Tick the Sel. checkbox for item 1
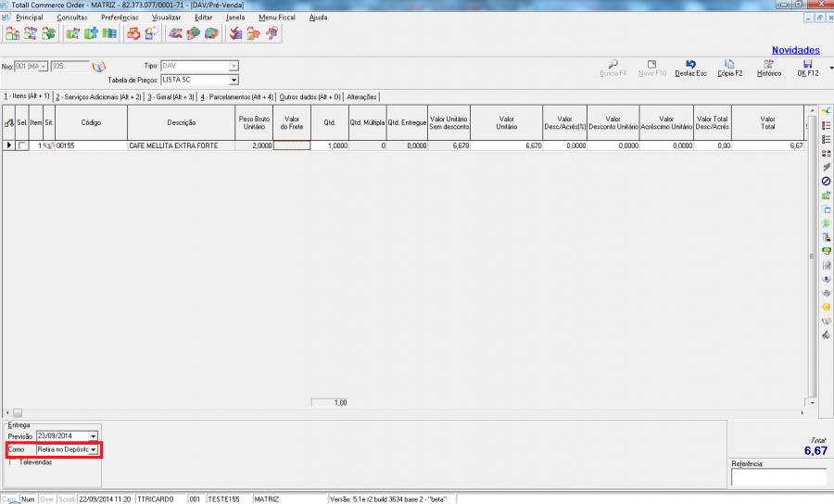 click(x=22, y=146)
